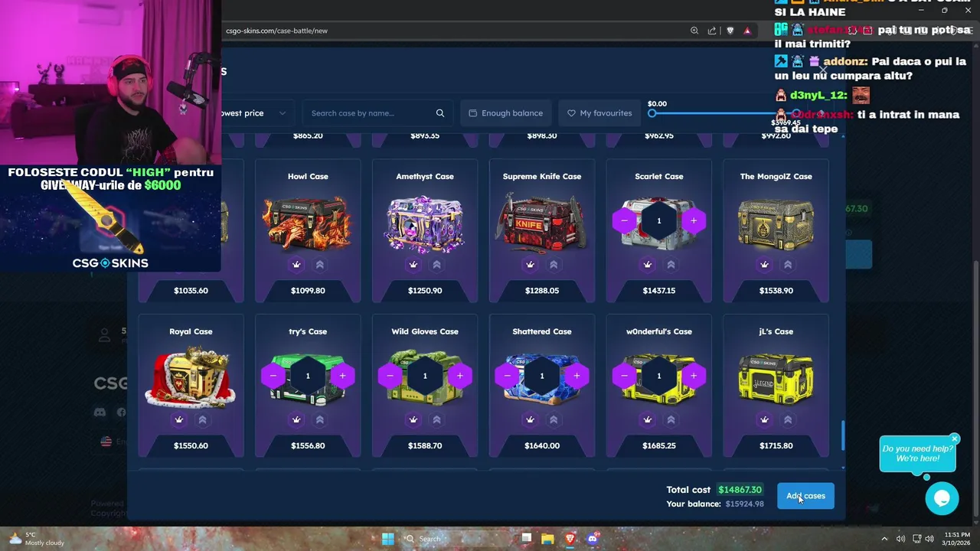
Task: Toggle the My favourites filter
Action: 599,113
